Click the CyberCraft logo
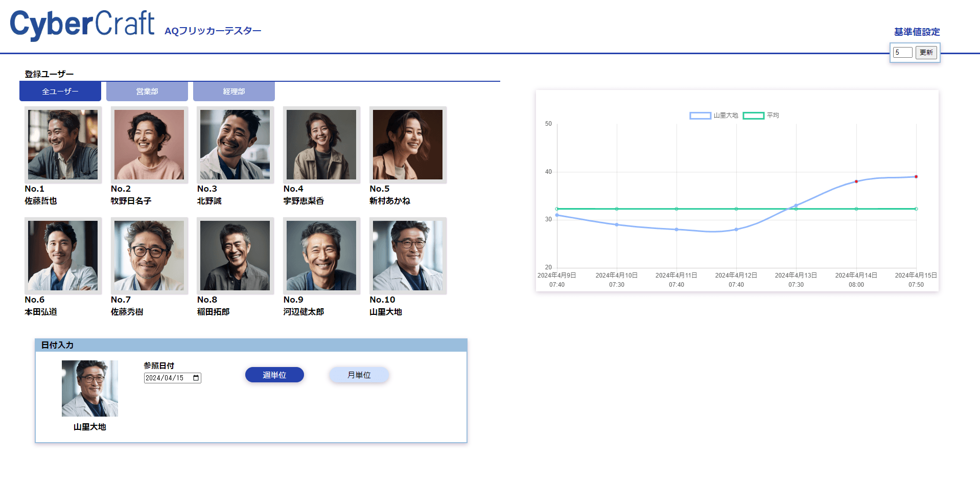The height and width of the screenshot is (481, 980). click(82, 25)
